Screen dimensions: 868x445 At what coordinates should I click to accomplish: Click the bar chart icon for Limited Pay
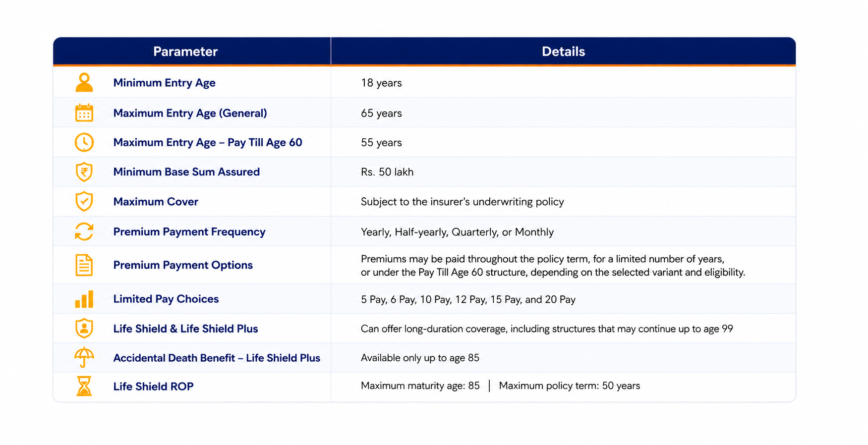click(x=84, y=299)
